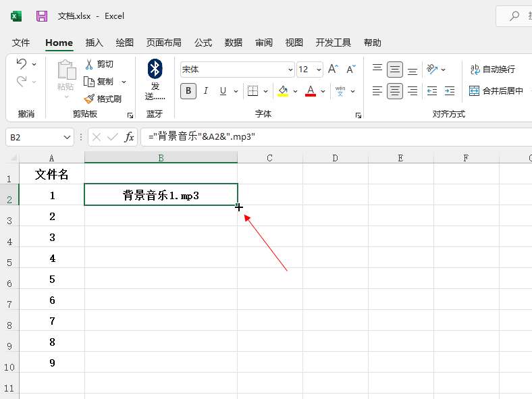This screenshot has width=532, height=399.
Task: Cancel formula entry with X icon
Action: (97, 137)
